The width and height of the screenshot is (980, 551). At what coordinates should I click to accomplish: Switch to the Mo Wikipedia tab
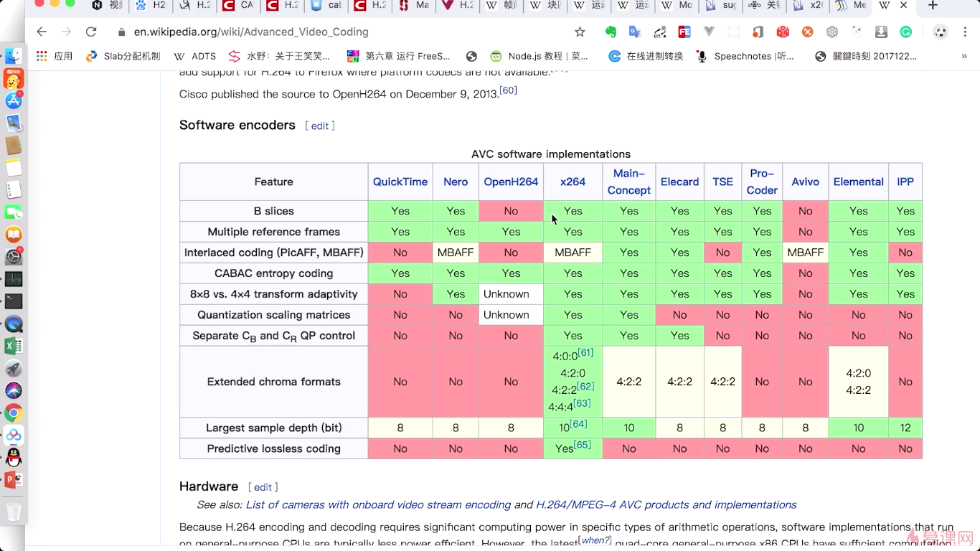[677, 6]
